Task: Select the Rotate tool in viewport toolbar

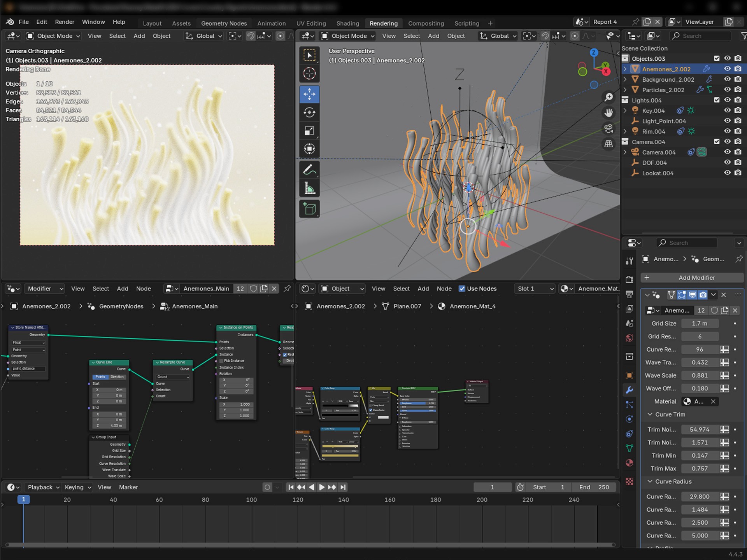Action: [309, 113]
